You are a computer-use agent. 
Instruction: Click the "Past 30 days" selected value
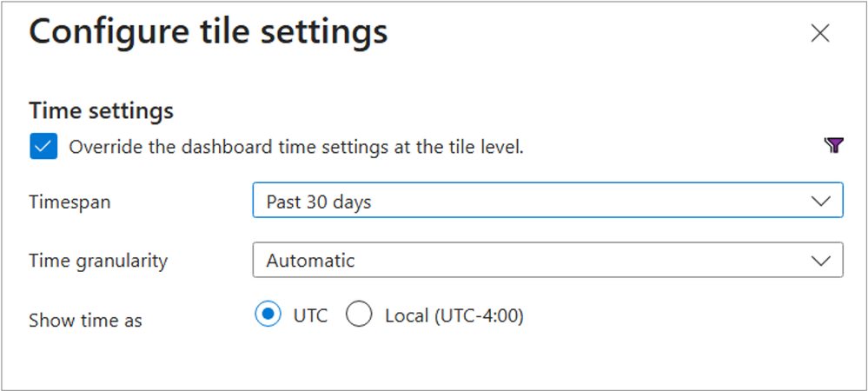(319, 202)
